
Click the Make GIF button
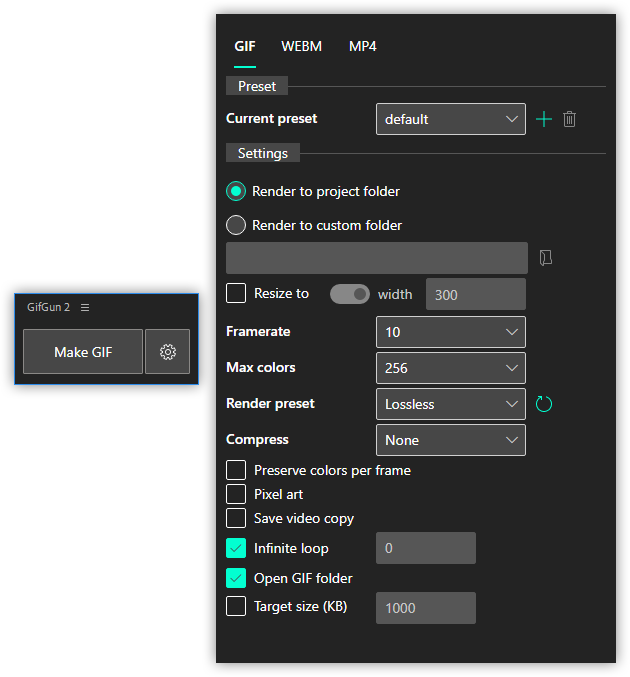coord(83,352)
